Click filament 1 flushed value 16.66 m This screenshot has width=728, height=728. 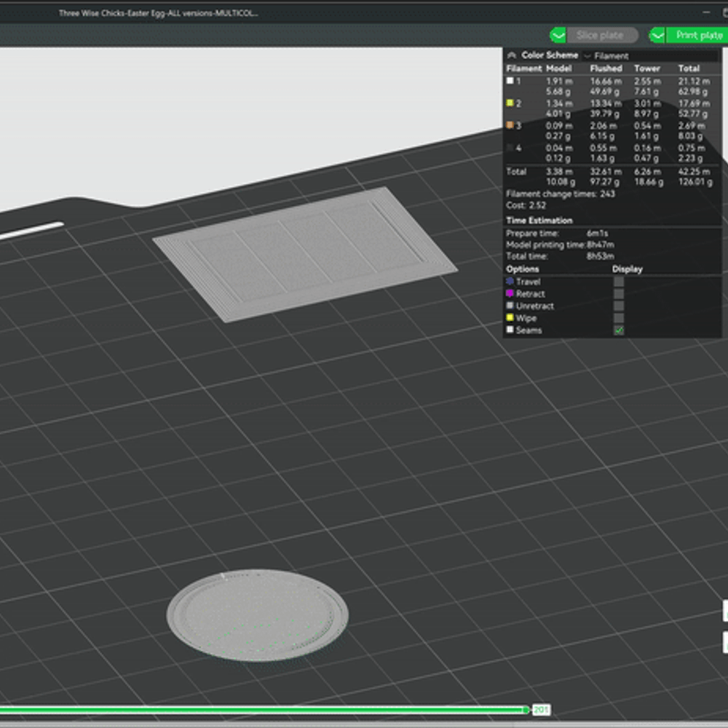click(x=606, y=82)
